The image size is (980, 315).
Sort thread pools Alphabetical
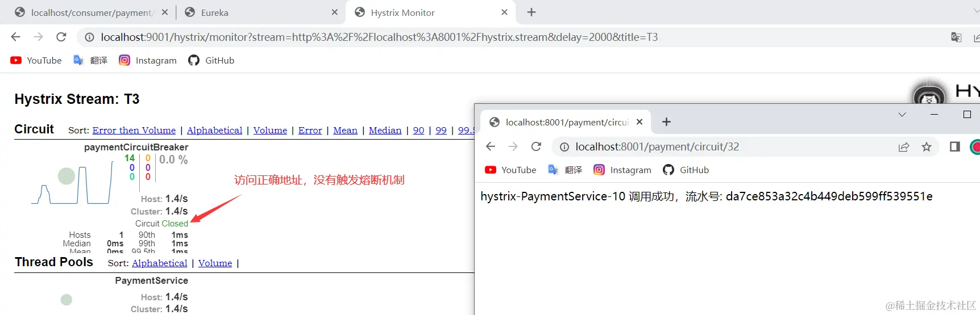[x=159, y=263]
